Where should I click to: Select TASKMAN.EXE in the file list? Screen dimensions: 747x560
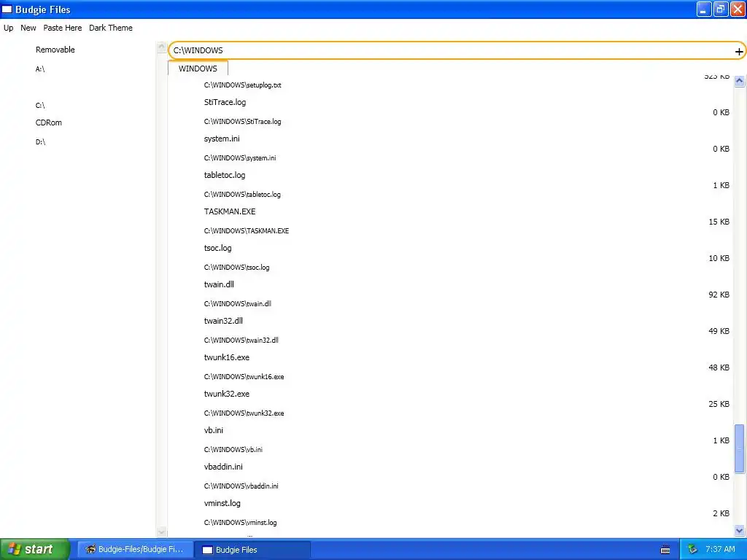[230, 211]
